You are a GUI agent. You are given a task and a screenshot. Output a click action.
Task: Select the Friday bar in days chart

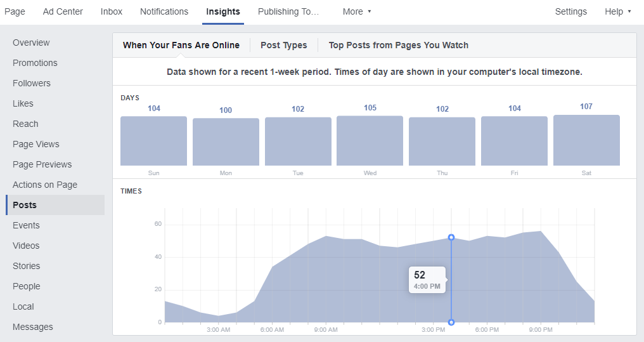click(514, 141)
